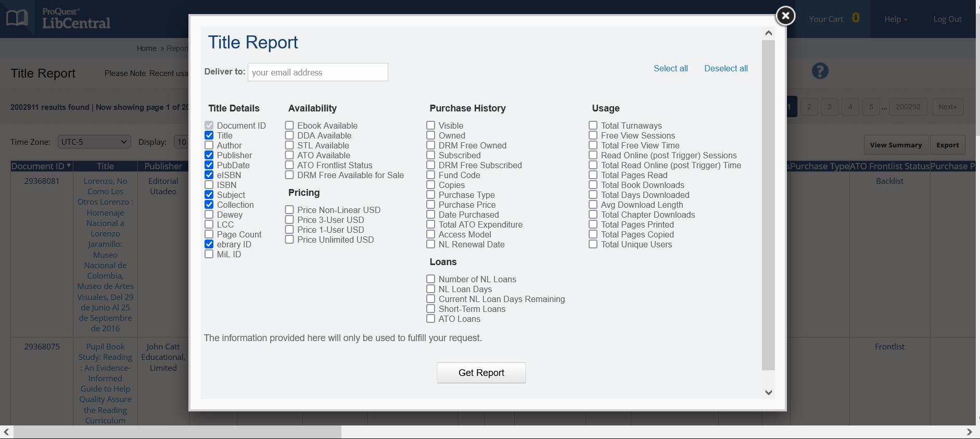
Task: Check the ATO Loans checkbox
Action: tap(430, 319)
